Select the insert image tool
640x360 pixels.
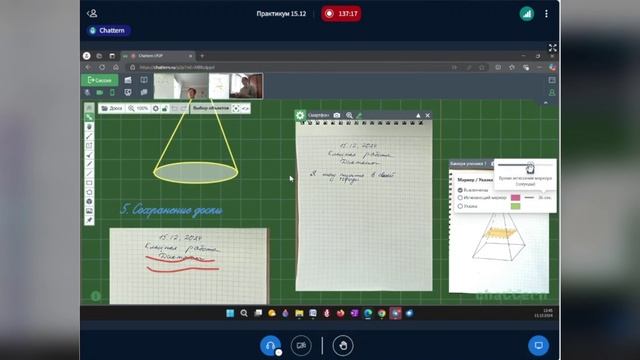pyautogui.click(x=89, y=211)
